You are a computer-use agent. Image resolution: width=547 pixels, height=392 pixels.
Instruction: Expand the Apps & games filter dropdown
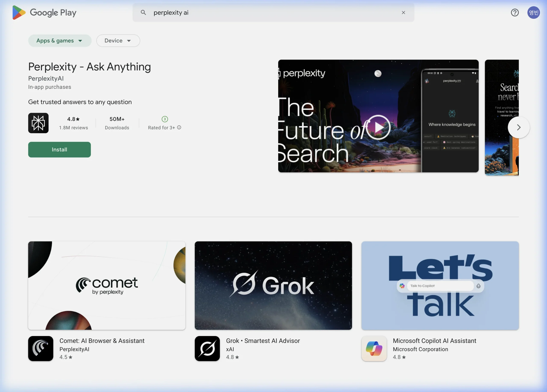click(60, 41)
